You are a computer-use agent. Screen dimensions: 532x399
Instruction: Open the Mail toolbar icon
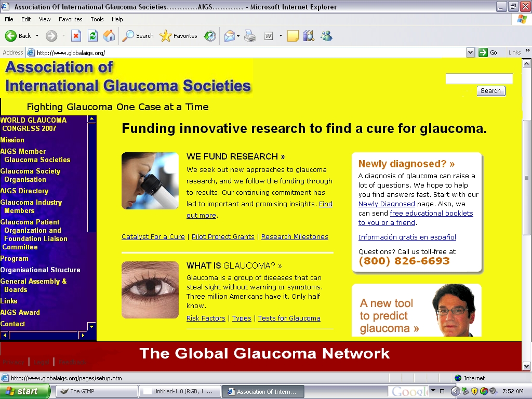(229, 36)
